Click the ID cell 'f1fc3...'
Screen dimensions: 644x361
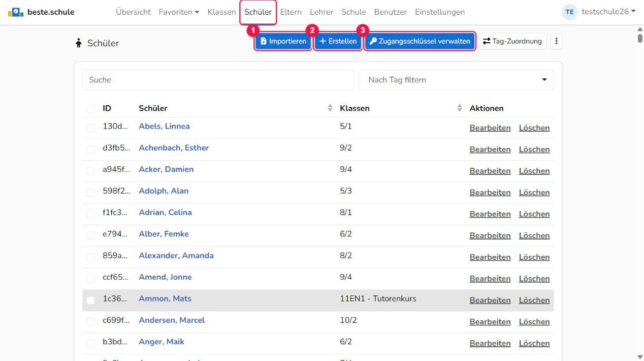pos(115,213)
